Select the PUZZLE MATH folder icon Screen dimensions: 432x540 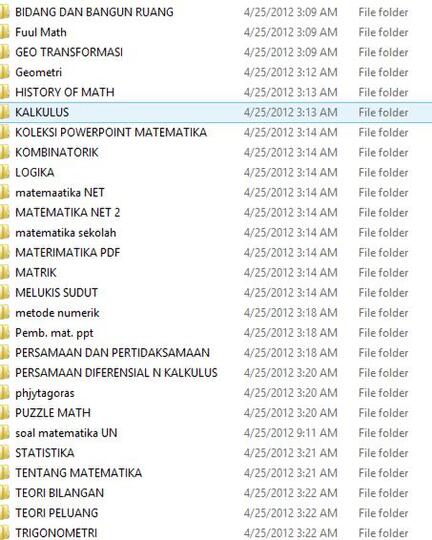pyautogui.click(x=4, y=413)
